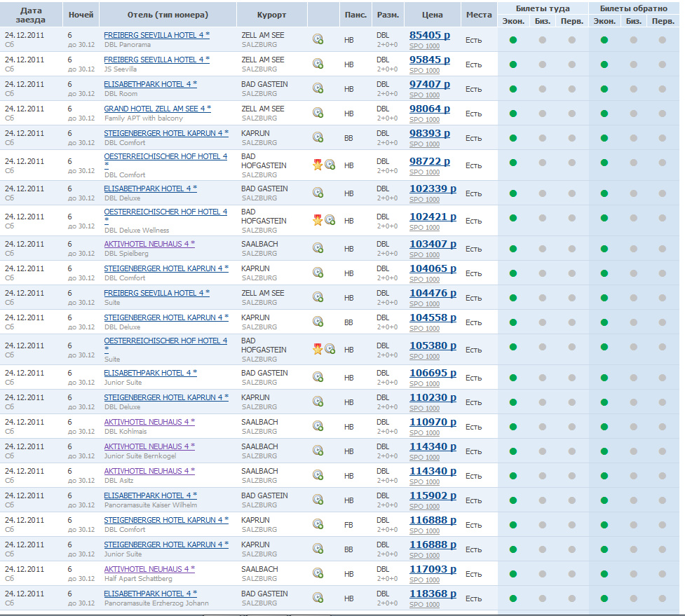Click the clock icon in the 118368 р row
The width and height of the screenshot is (685, 616).
(x=318, y=598)
